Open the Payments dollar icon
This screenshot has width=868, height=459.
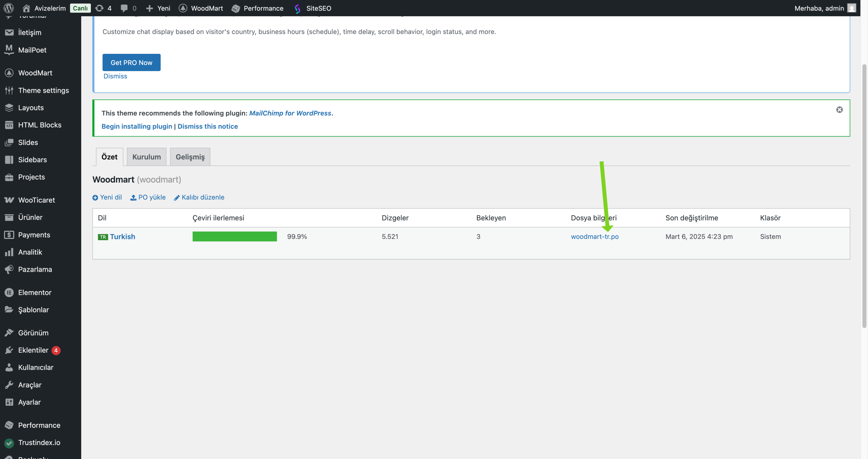point(9,235)
